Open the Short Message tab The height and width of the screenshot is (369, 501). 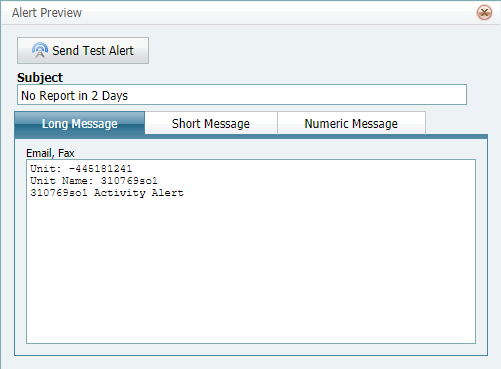pos(211,123)
